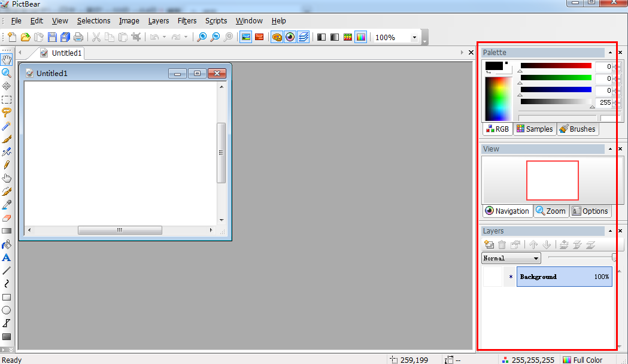Click the red channel slider
Screen dimensions: 628x364
(556, 66)
